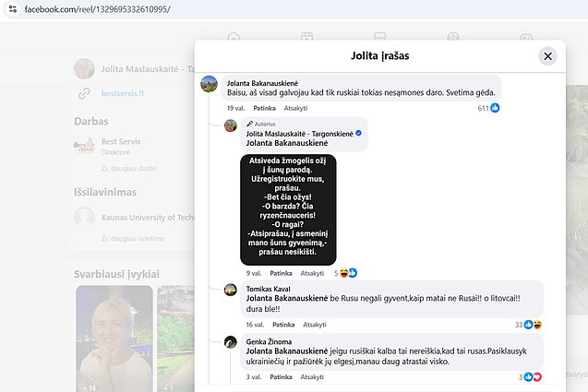Image resolution: width=588 pixels, height=392 pixels.
Task: Open Jolanta Bakanauskienė's avatar on top comment
Action: [x=209, y=84]
